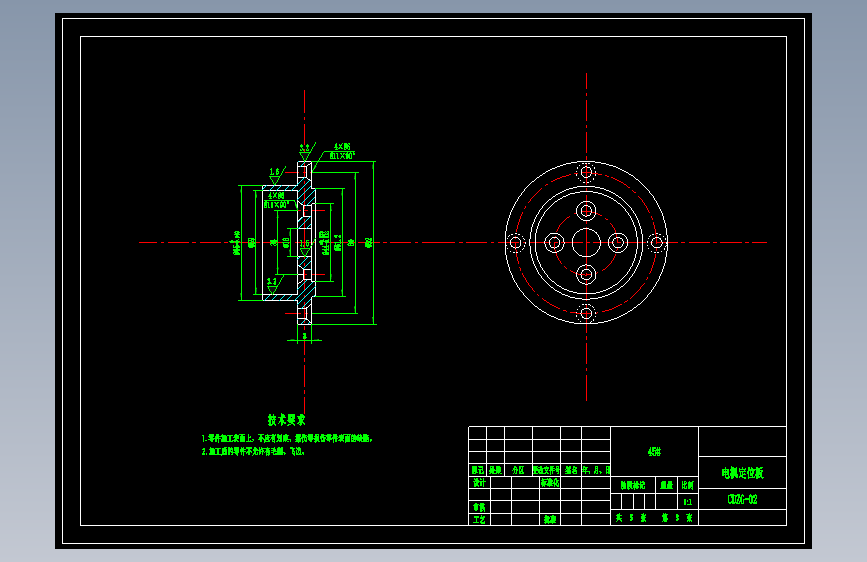The image size is (867, 562).
Task: Select the 标准化 label cell
Action: pos(550,482)
